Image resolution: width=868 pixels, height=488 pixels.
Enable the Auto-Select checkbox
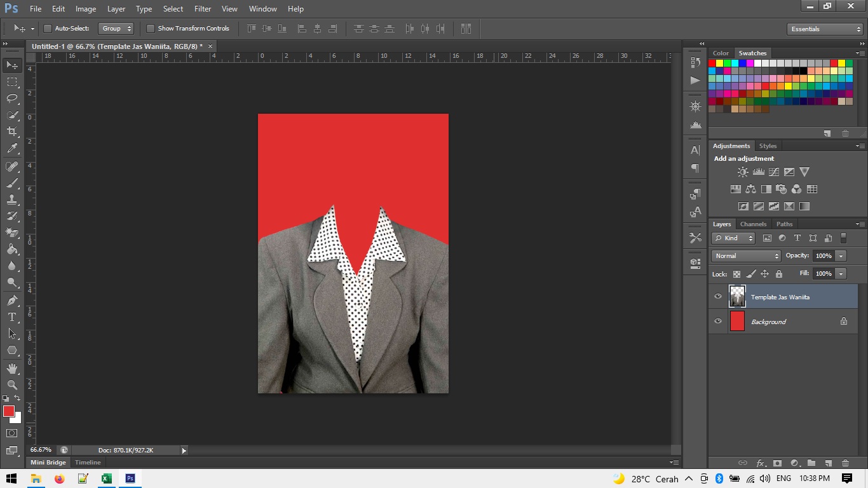(48, 28)
